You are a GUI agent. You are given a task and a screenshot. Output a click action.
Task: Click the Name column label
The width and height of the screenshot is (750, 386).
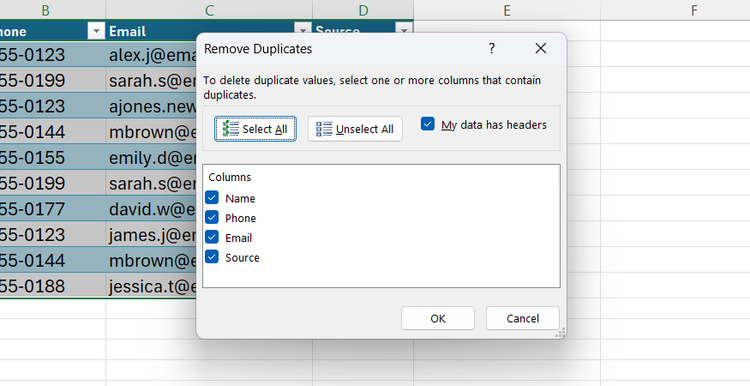coord(240,198)
